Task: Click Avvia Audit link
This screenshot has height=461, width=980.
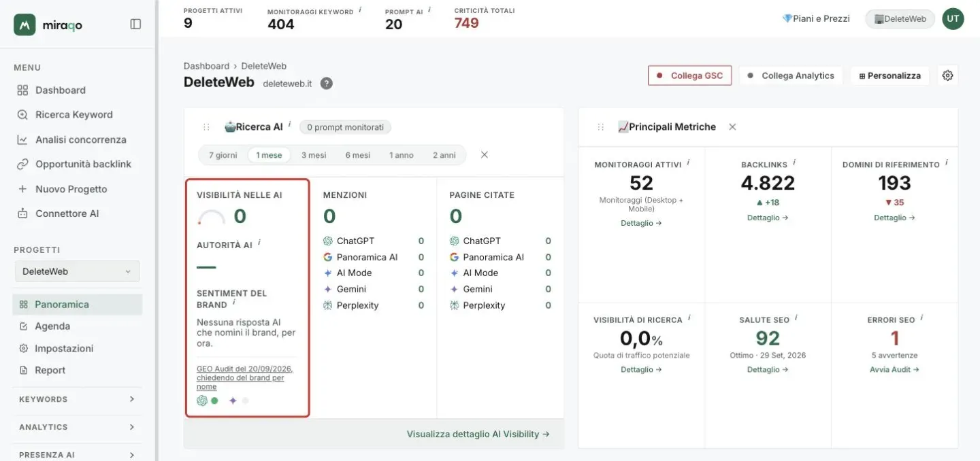Action: pyautogui.click(x=894, y=370)
